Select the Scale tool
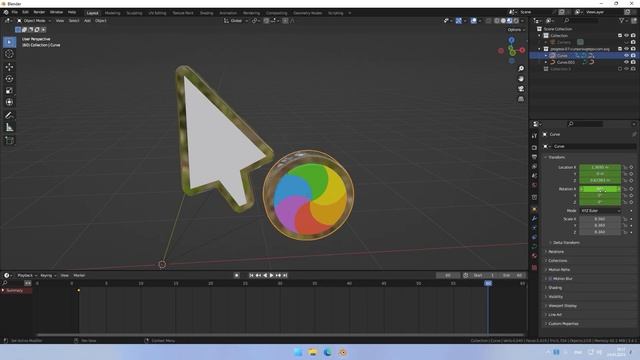This screenshot has height=360, width=640. (x=9, y=90)
